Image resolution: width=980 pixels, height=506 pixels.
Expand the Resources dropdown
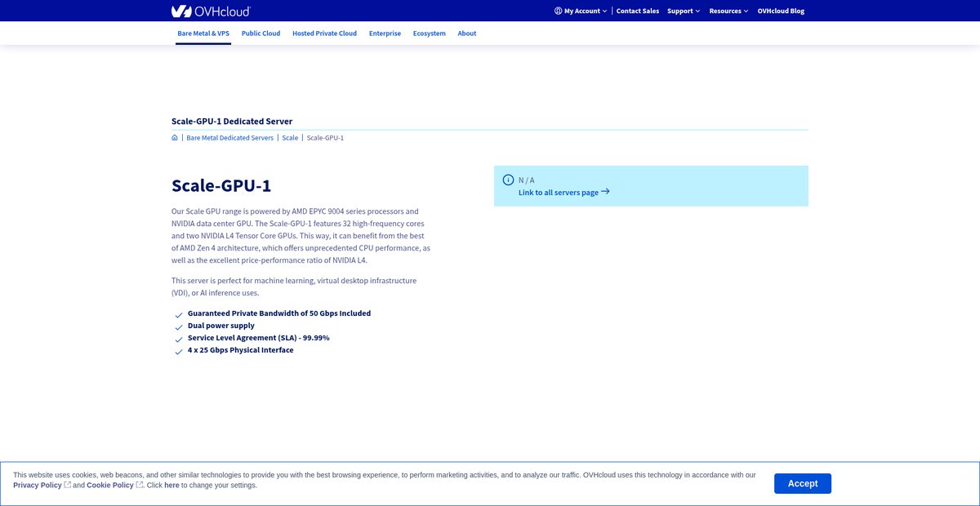[x=728, y=11]
